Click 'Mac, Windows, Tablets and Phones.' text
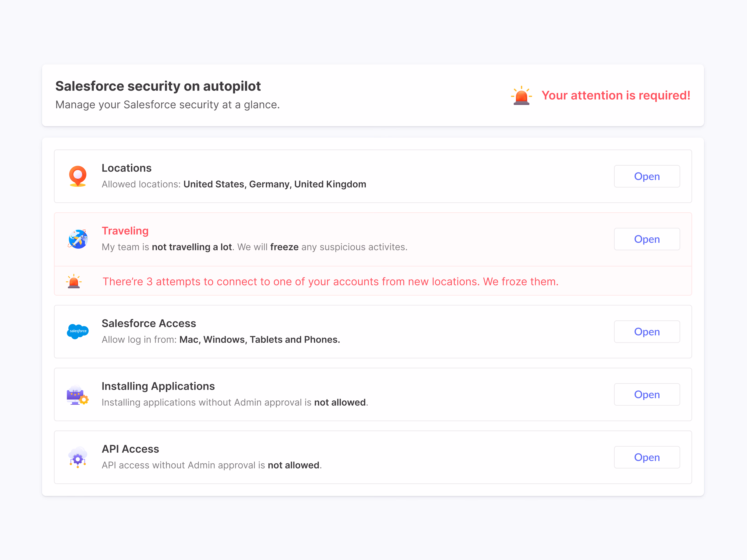This screenshot has width=747, height=560. pyautogui.click(x=260, y=339)
